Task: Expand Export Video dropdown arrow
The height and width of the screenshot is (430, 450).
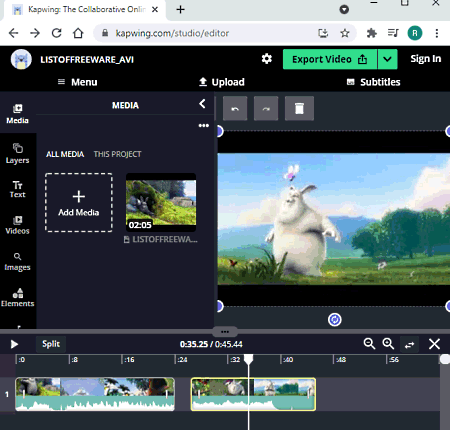Action: pyautogui.click(x=387, y=59)
